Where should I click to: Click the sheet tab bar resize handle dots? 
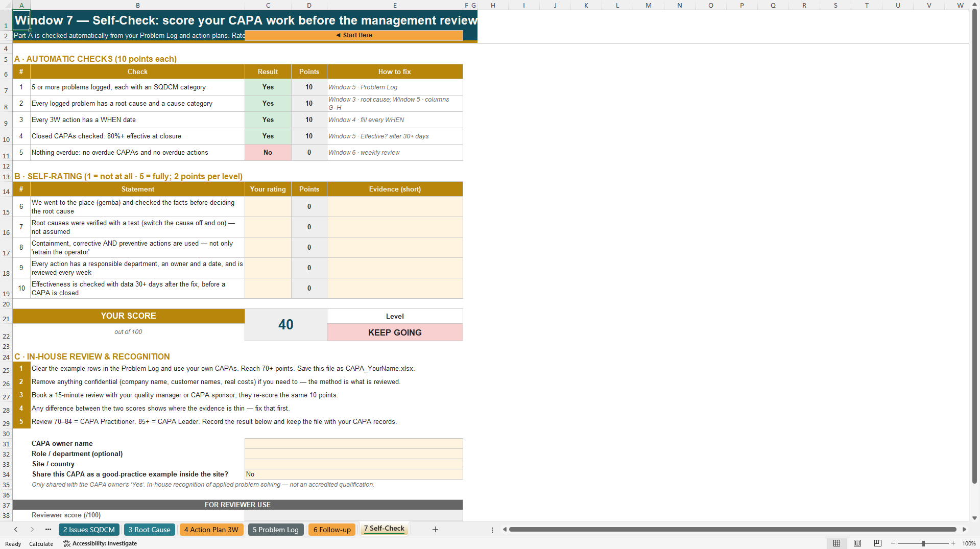coord(492,530)
